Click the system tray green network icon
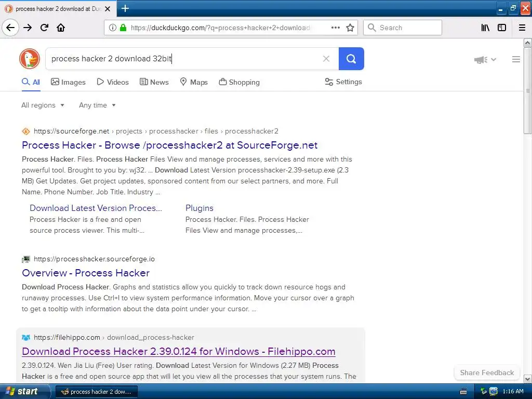This screenshot has height=399, width=532. click(484, 392)
